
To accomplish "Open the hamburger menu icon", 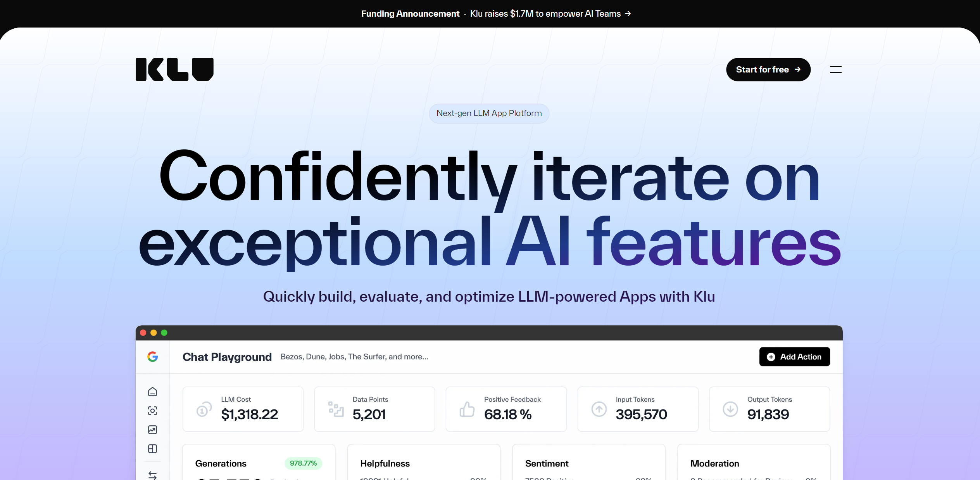I will tap(835, 69).
